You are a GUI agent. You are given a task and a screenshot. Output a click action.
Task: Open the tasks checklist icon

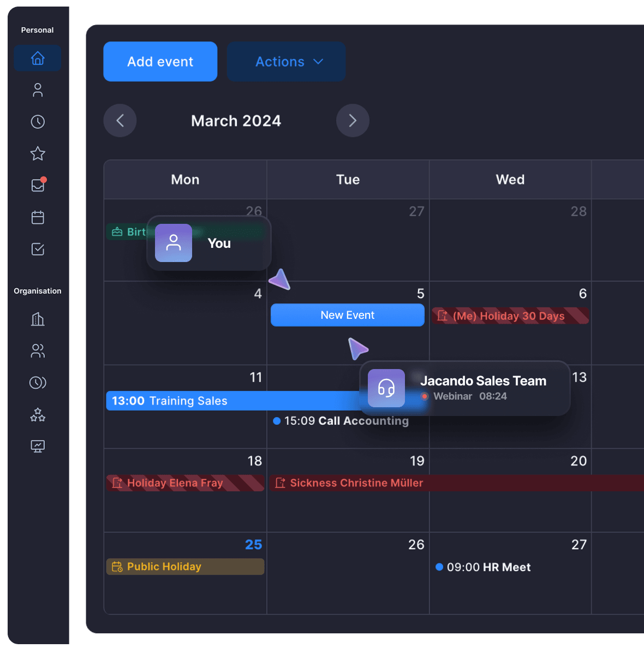pos(37,249)
